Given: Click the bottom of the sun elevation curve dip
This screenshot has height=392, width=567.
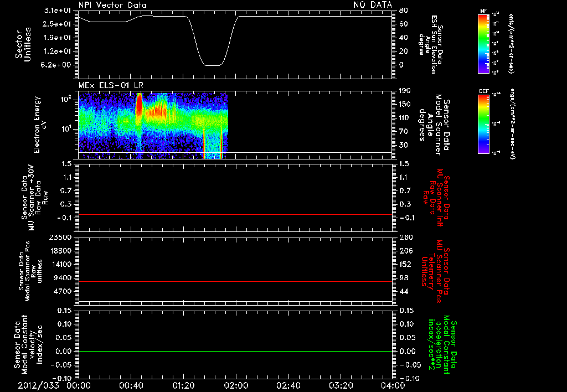Looking at the screenshot, I should point(212,65).
